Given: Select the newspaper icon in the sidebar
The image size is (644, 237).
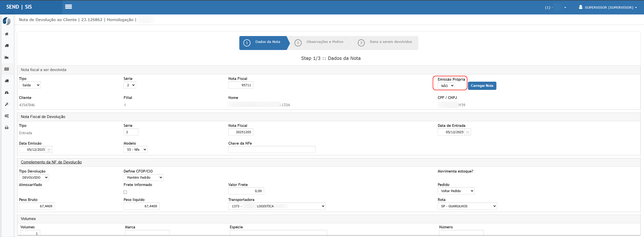Looking at the screenshot, I should 7,69.
